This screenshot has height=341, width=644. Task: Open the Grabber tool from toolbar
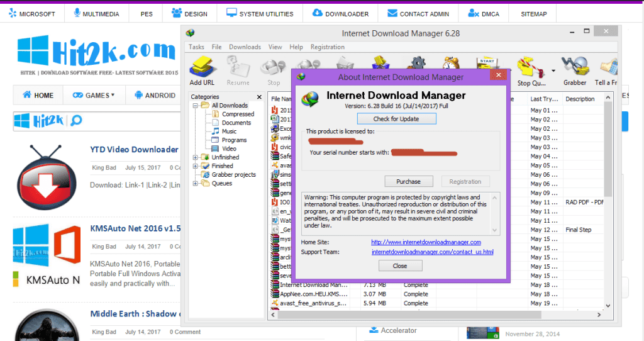[575, 67]
